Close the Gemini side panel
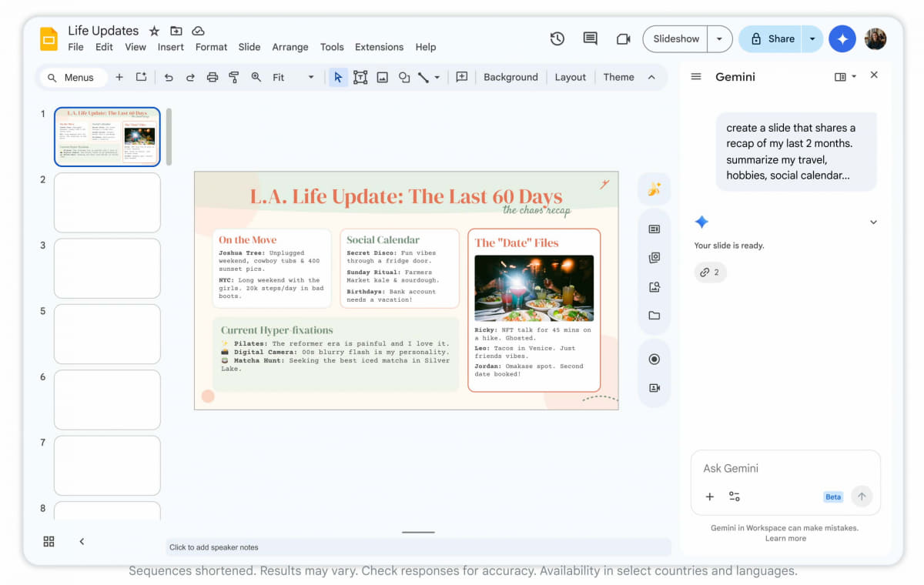924x585 pixels. click(x=874, y=75)
